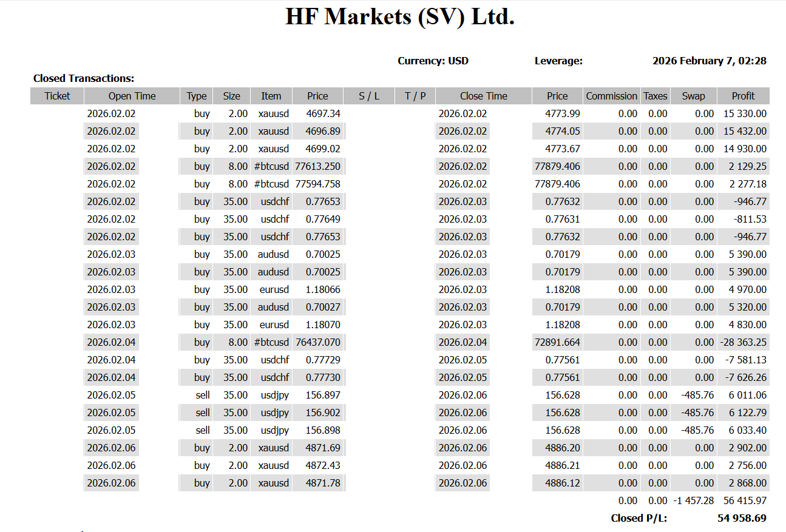The width and height of the screenshot is (786, 532).
Task: Click the Close Time column header
Action: (483, 96)
